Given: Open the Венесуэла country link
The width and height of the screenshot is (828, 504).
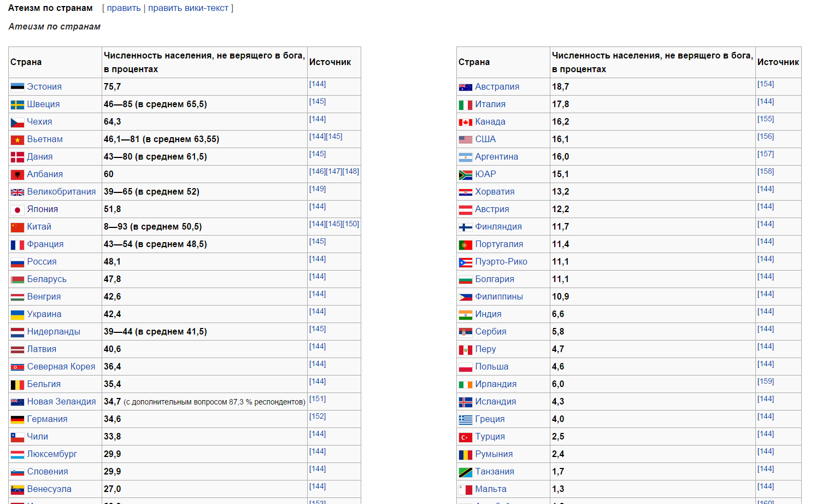Looking at the screenshot, I should coord(49,489).
